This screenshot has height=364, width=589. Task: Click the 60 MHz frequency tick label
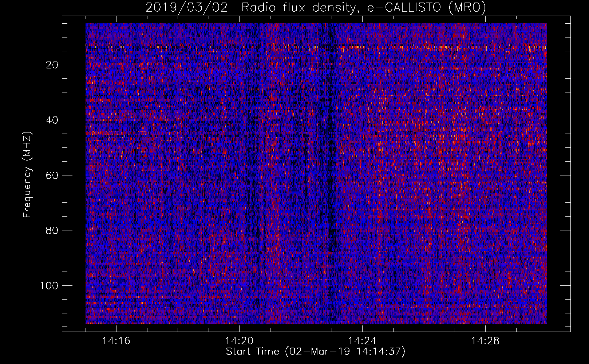[x=52, y=175]
